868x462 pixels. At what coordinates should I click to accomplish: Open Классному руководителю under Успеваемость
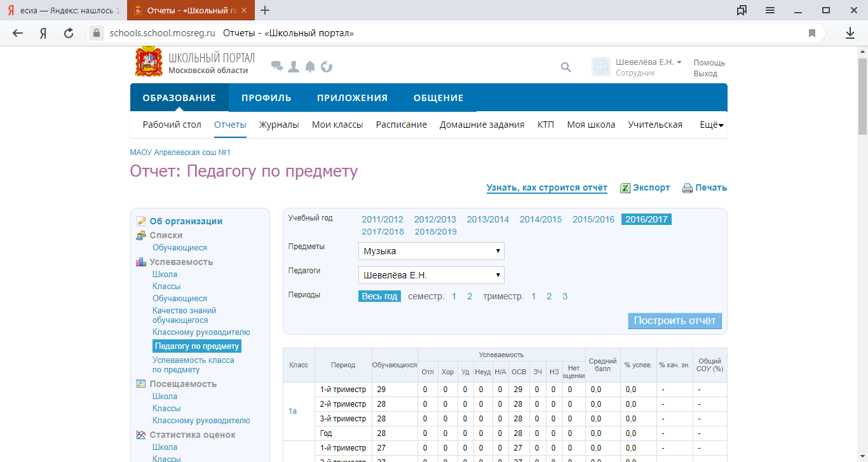pos(201,332)
